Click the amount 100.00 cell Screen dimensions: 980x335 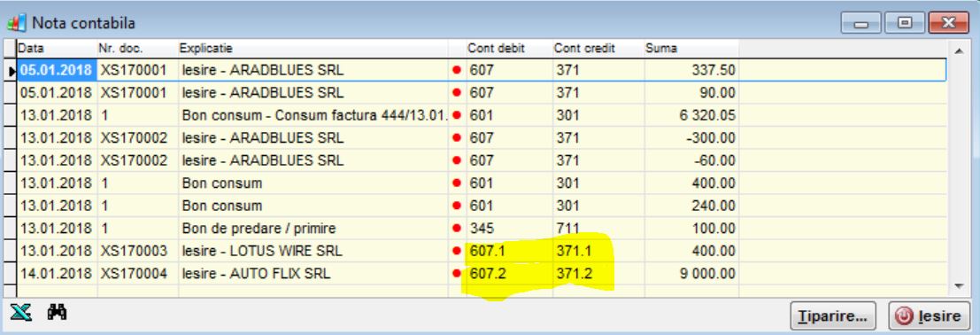(691, 229)
